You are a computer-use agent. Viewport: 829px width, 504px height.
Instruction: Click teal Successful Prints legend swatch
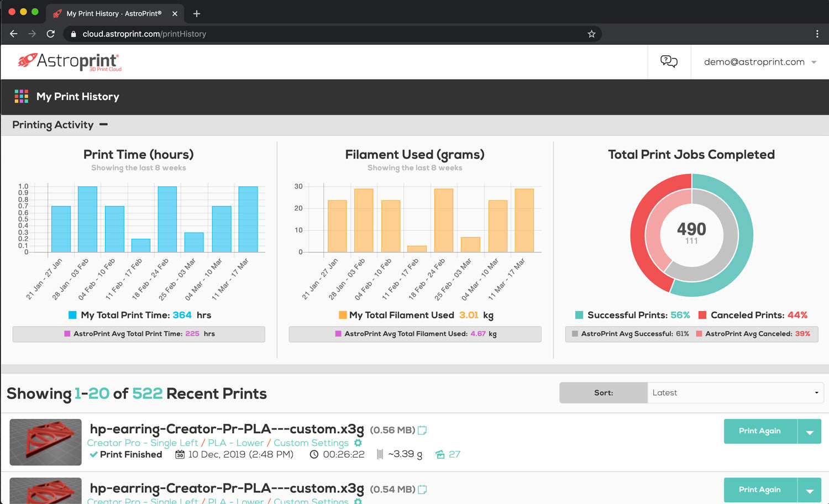click(x=579, y=315)
